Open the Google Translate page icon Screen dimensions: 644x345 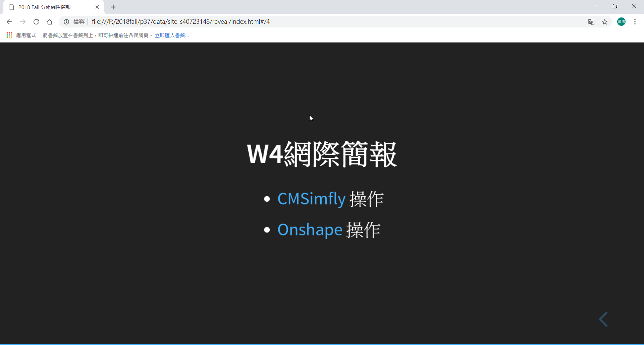(x=591, y=22)
